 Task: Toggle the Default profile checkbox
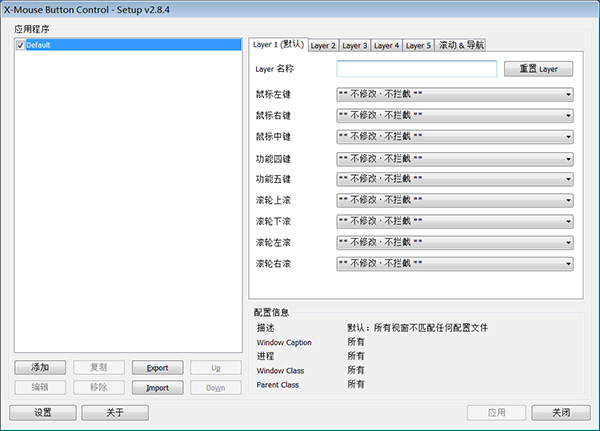point(21,45)
